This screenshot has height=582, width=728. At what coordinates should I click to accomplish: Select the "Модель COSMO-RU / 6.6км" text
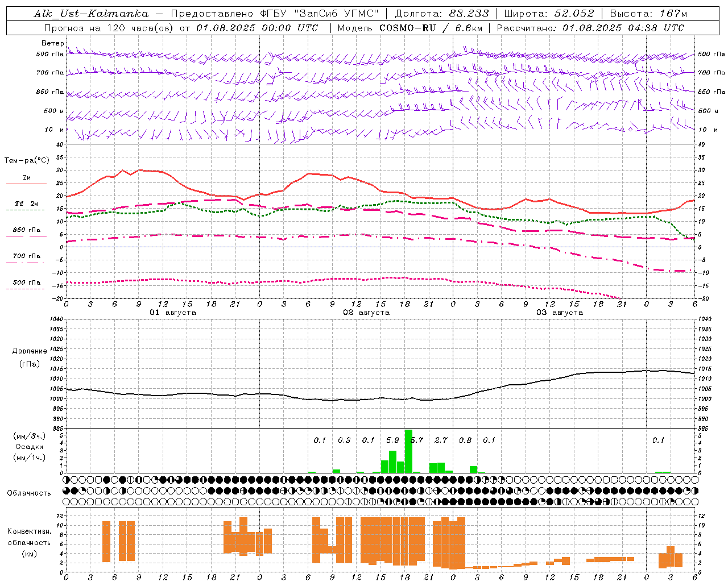coord(409,28)
